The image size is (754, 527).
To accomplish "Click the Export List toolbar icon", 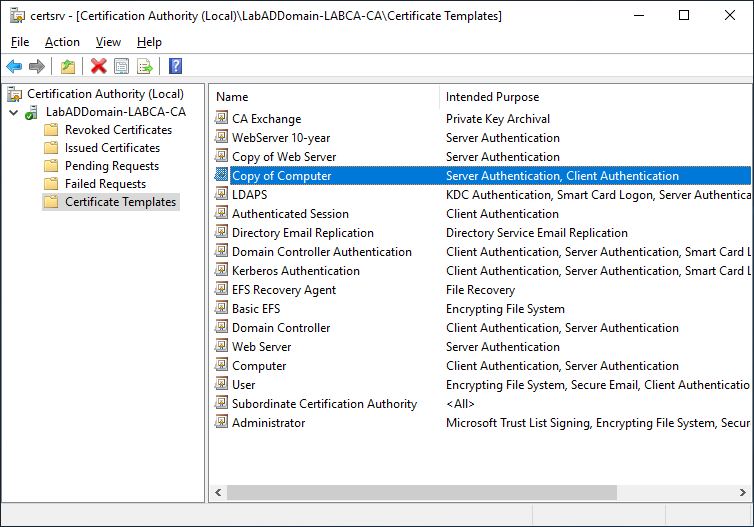I will [x=145, y=66].
